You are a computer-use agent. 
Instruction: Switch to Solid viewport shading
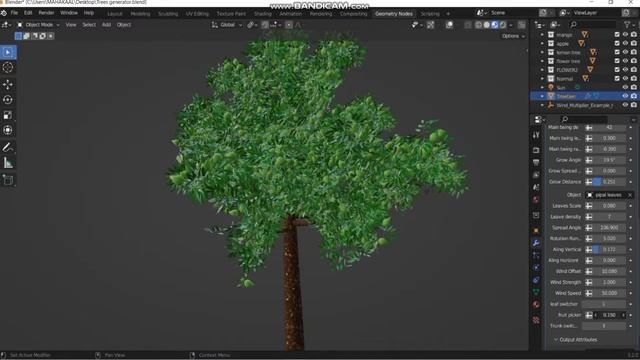487,25
